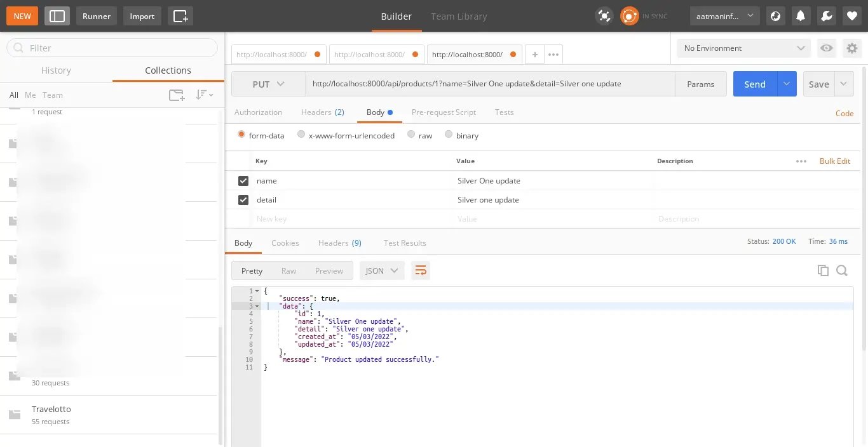The width and height of the screenshot is (868, 447).
Task: Uncheck the name key checkbox
Action: 243,181
